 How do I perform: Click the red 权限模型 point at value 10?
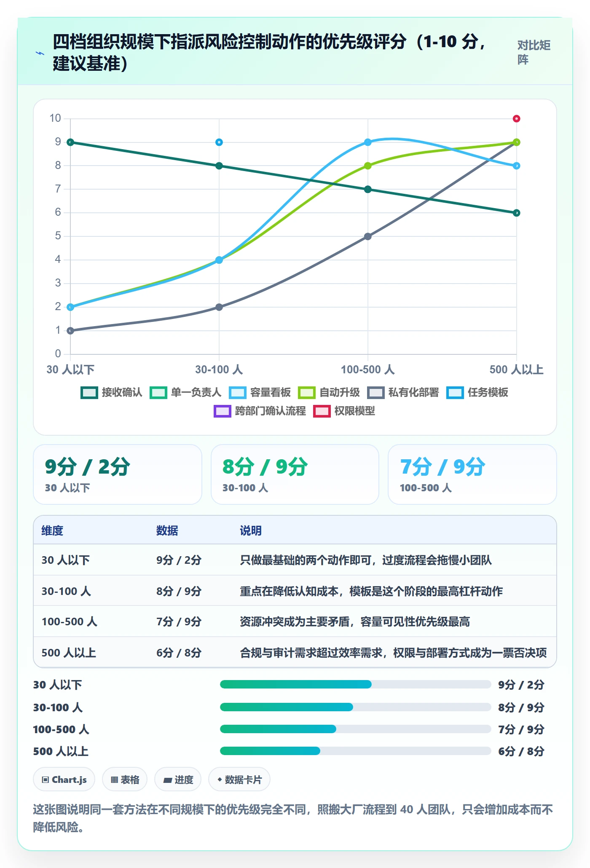(x=516, y=119)
